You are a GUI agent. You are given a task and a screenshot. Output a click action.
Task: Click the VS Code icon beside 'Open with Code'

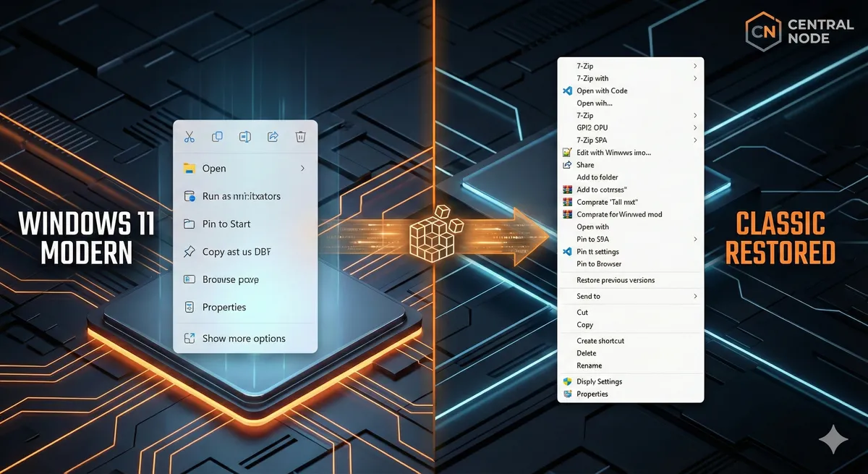point(568,91)
